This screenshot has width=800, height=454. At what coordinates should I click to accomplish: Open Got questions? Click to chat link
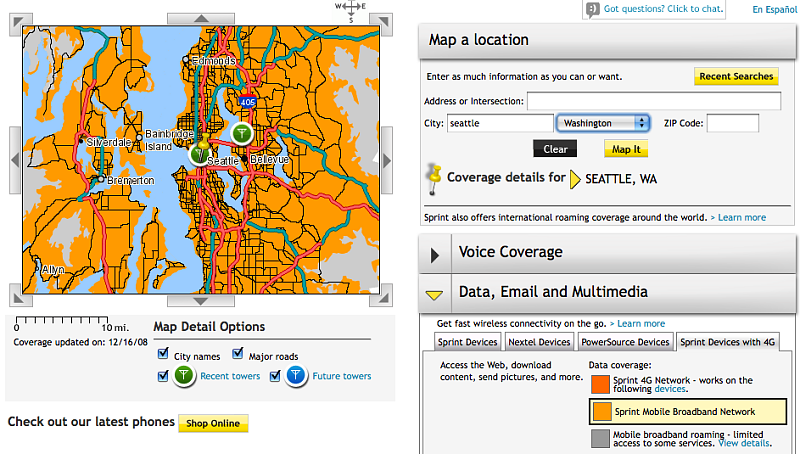[664, 9]
